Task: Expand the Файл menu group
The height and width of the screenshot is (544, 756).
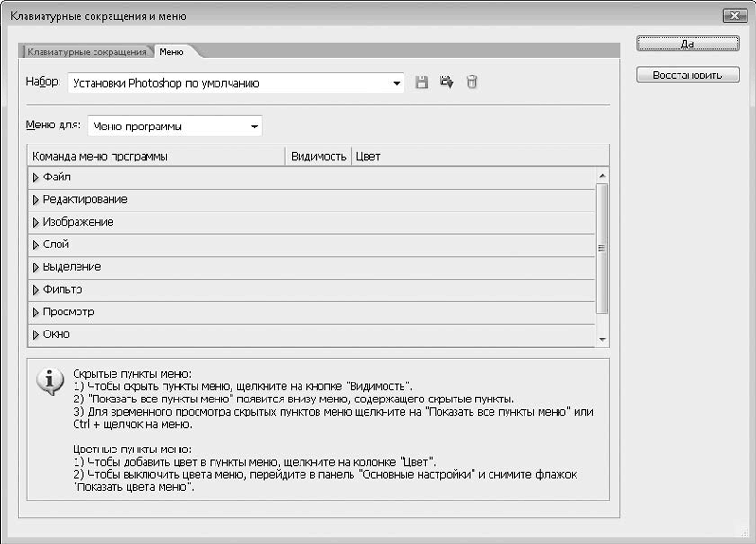Action: click(x=36, y=178)
